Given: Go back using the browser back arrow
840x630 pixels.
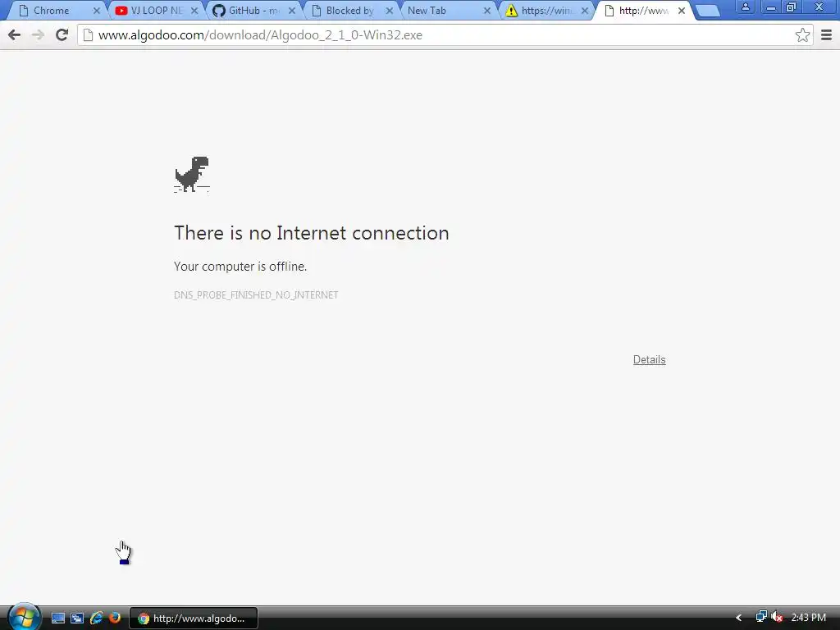Looking at the screenshot, I should click(x=15, y=35).
